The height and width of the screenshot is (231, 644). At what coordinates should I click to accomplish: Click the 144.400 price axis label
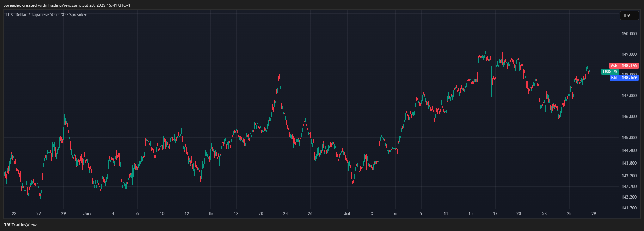(x=629, y=150)
